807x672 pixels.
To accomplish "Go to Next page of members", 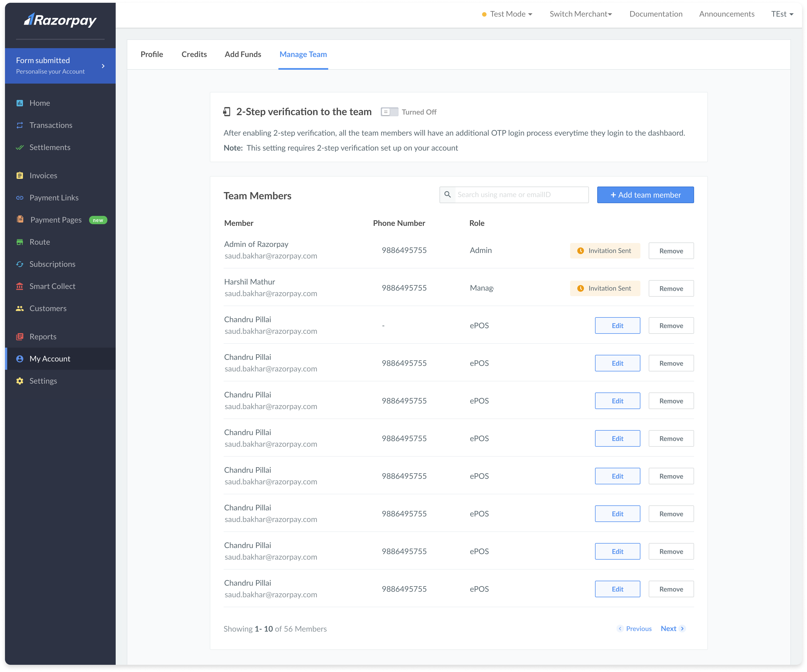I will point(672,629).
